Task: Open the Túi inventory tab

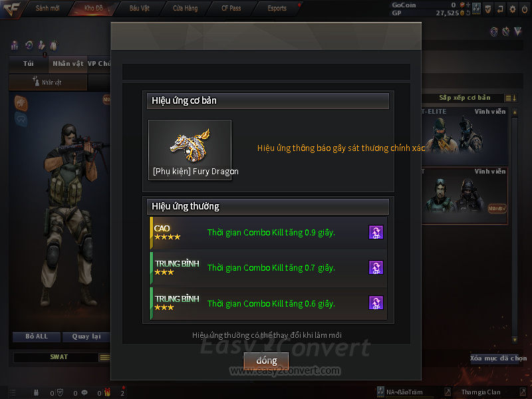Action: pyautogui.click(x=29, y=64)
